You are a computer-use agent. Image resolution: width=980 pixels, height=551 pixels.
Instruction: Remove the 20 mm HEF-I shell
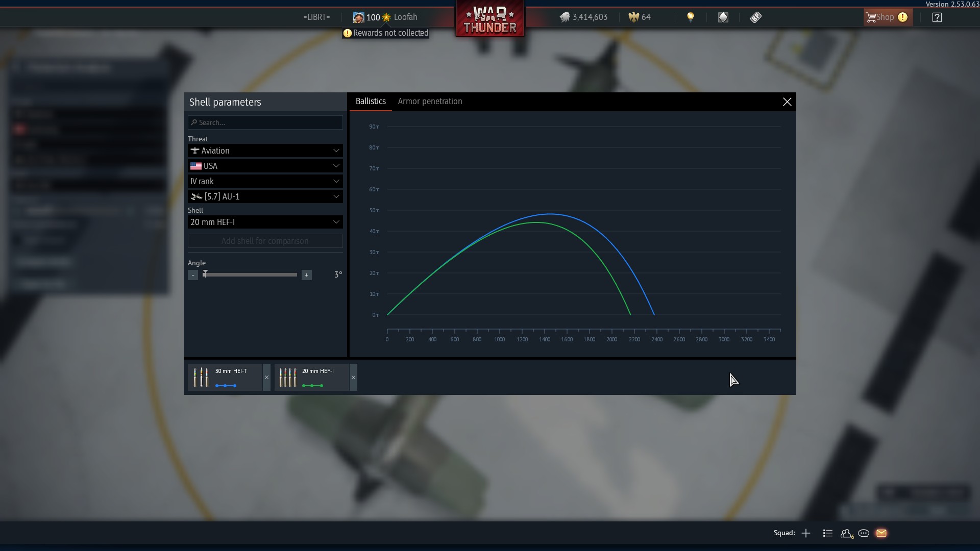(353, 378)
